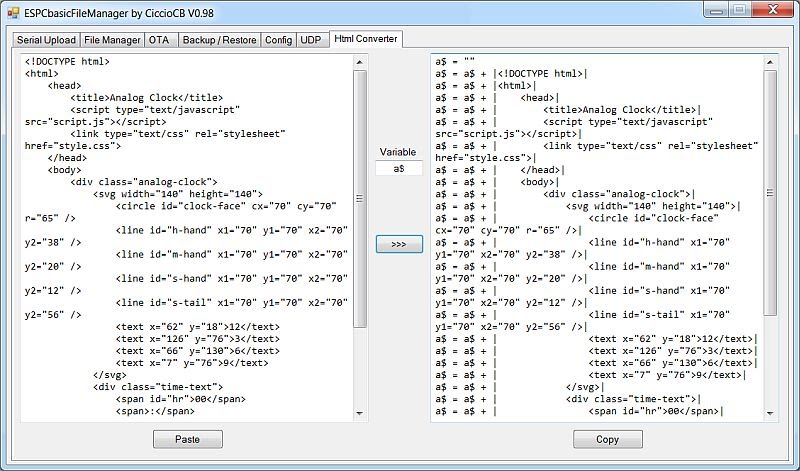The height and width of the screenshot is (471, 800).
Task: Select the Html Converter tab
Action: (x=366, y=39)
